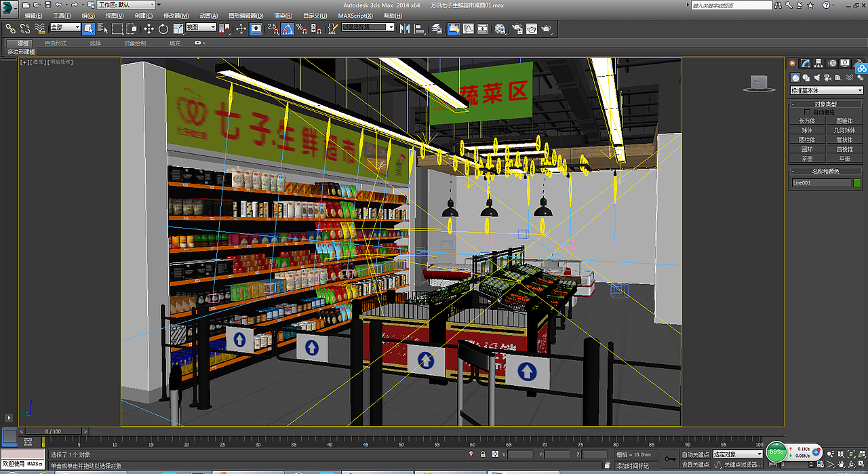The height and width of the screenshot is (474, 868).
Task: Click the 圆柱体 cylinder primitive button
Action: pos(807,140)
